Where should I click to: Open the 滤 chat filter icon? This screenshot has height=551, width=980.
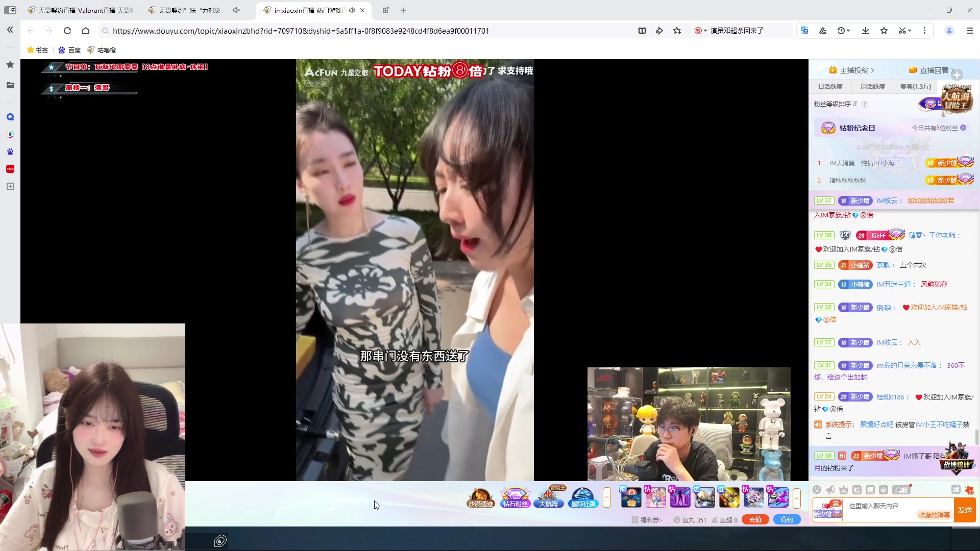(x=956, y=490)
